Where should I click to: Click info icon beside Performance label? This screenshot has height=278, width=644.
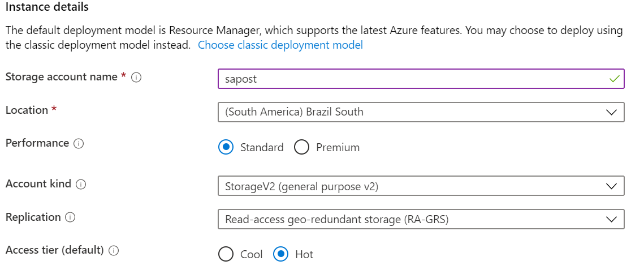click(79, 143)
